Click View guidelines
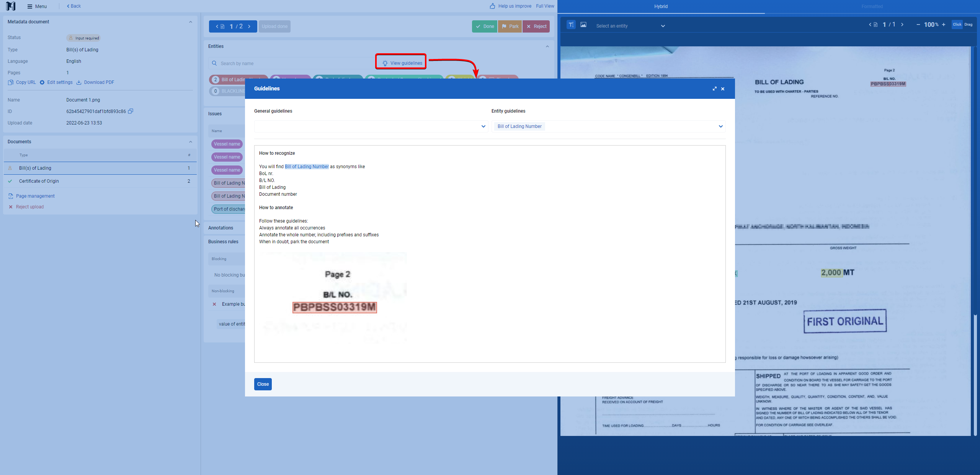This screenshot has width=980, height=475. point(402,63)
